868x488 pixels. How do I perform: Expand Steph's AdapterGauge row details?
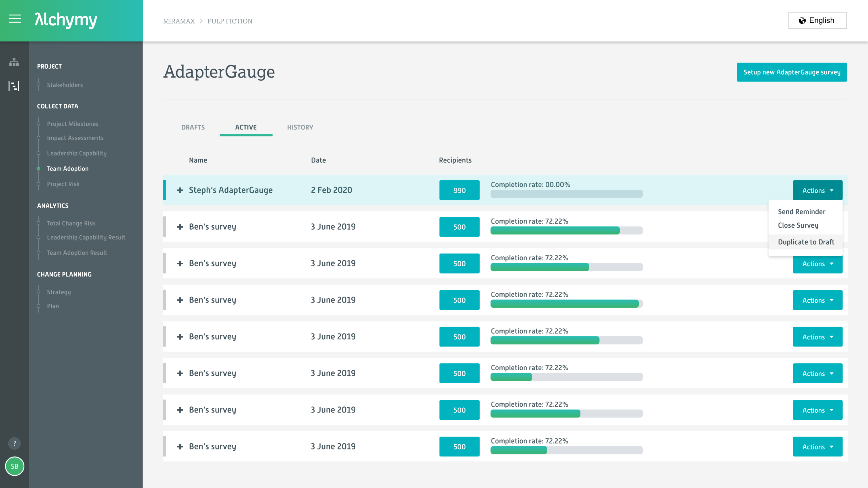click(180, 190)
